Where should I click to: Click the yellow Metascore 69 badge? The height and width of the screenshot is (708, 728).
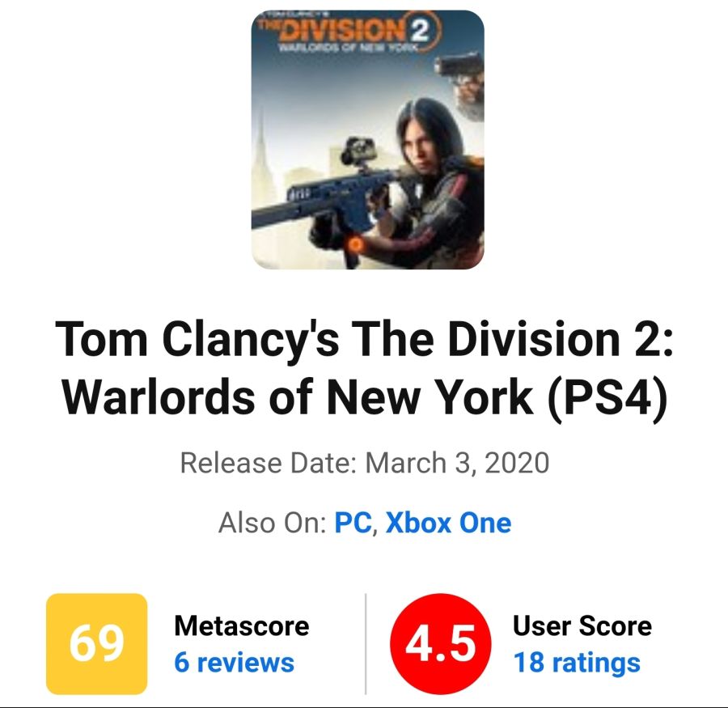coord(96,644)
